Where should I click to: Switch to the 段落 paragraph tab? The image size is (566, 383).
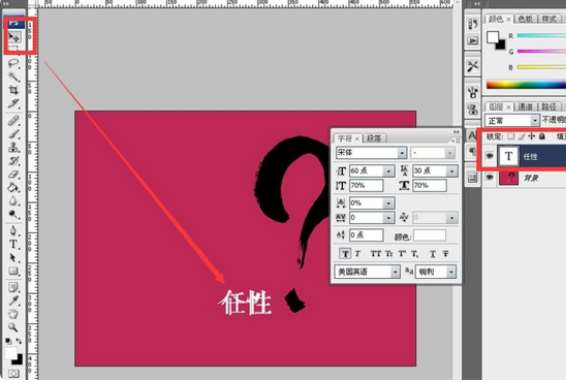point(374,138)
